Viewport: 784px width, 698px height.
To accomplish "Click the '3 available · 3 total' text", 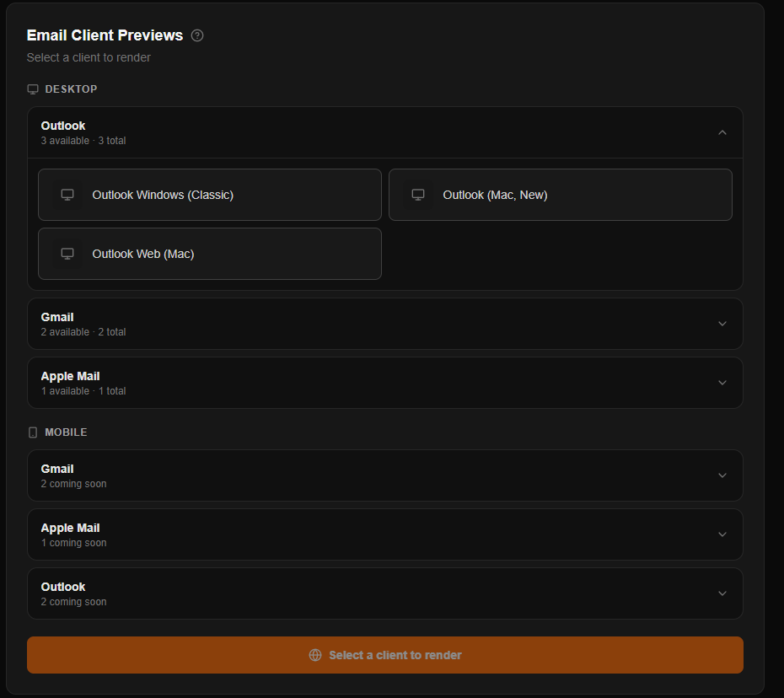I will coord(83,141).
